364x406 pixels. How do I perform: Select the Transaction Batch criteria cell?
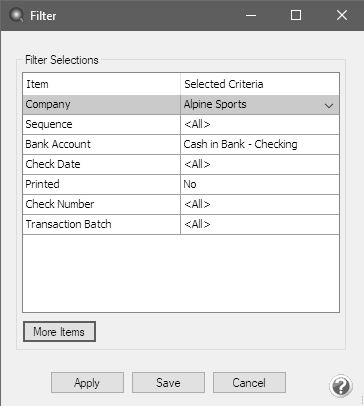[260, 225]
